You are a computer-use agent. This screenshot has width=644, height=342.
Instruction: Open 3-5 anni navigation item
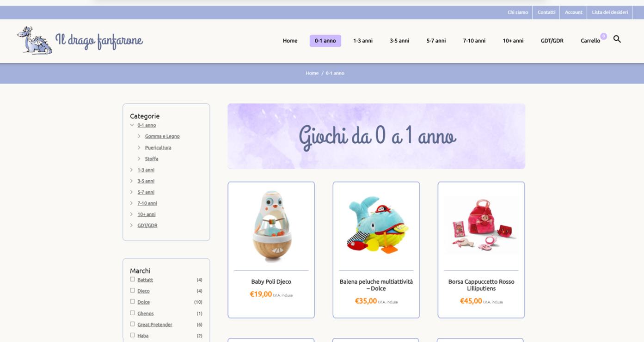(399, 41)
